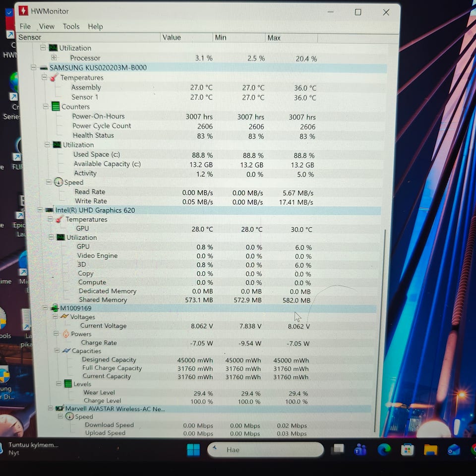The width and height of the screenshot is (476, 476).
Task: Open Outlook from the taskbar
Action: [x=454, y=450]
